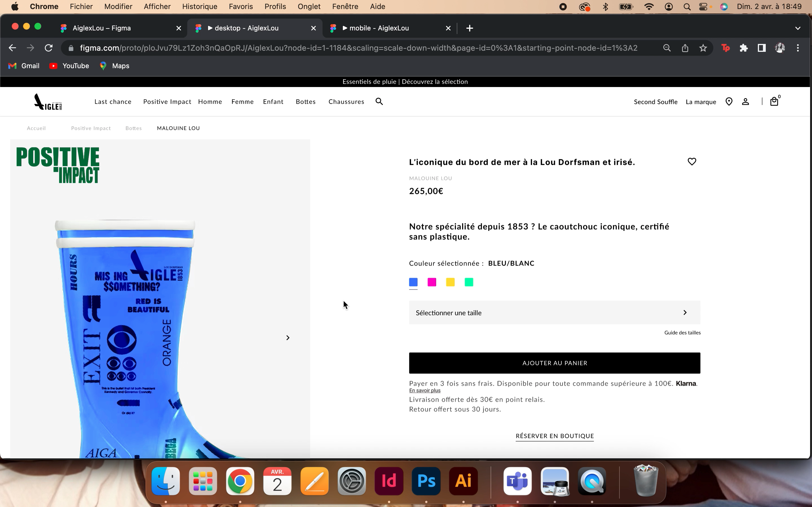This screenshot has height=507, width=812.
Task: Click the Aigle logo in header
Action: [48, 102]
